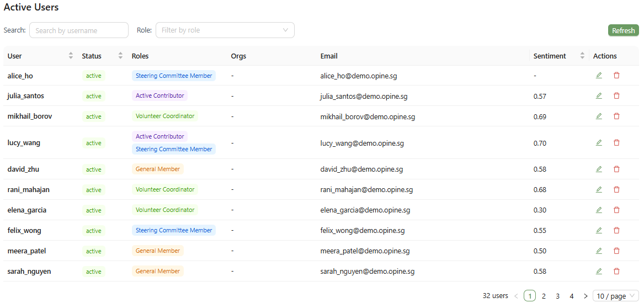Edit meera_patel with the pencil icon
Screen dimensions: 644x308
(599, 251)
